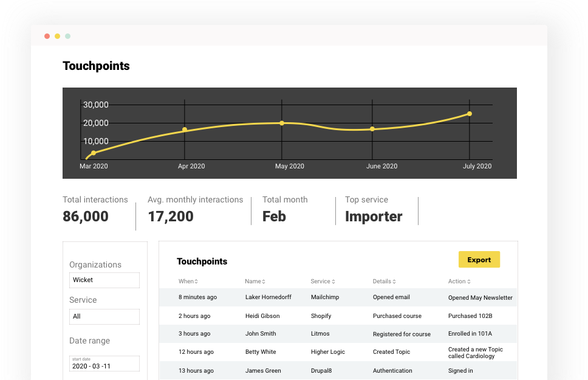
Task: Click the yellow minimize window dot
Action: [x=57, y=36]
